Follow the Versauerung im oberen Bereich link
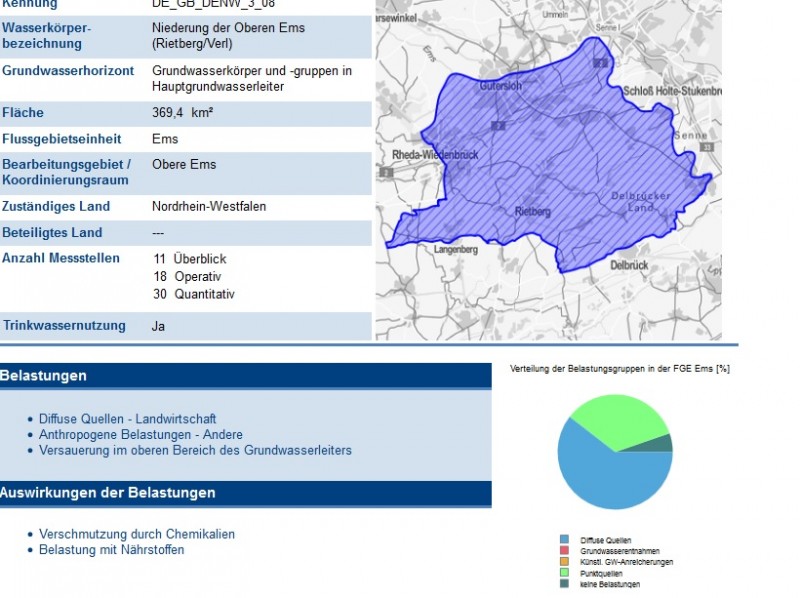 [x=195, y=451]
